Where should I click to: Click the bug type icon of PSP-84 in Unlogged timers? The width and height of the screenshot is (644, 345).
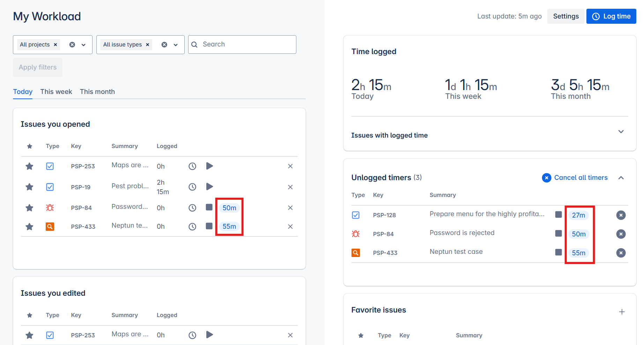[356, 234]
